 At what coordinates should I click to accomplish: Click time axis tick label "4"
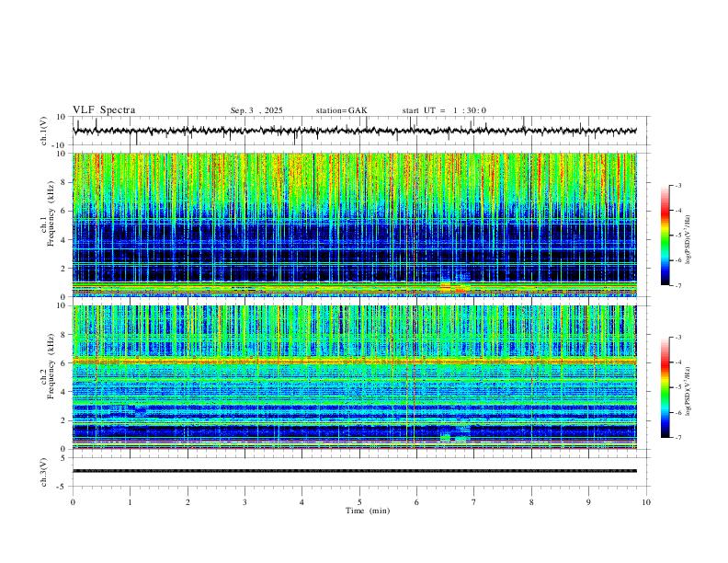(301, 502)
